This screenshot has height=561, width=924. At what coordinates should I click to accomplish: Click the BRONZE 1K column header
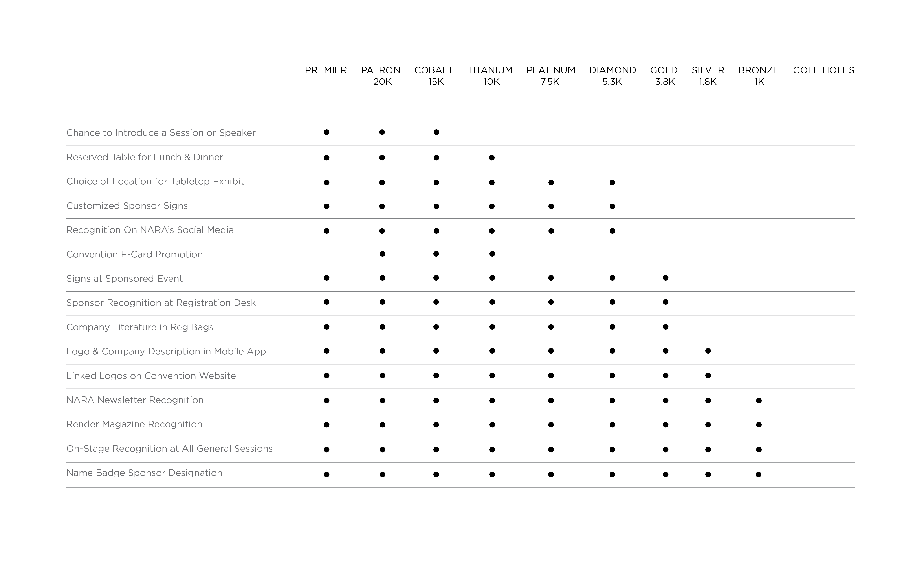click(x=758, y=76)
